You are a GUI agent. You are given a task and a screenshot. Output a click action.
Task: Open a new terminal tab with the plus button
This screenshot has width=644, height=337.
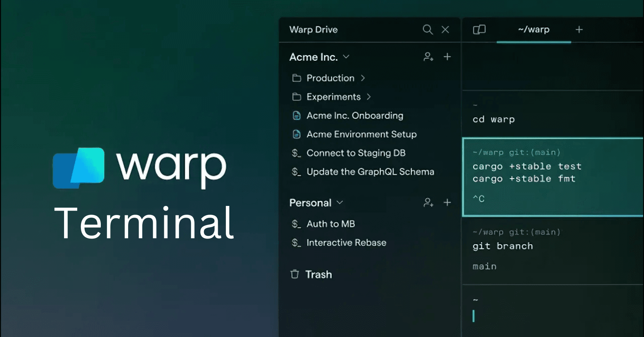point(579,30)
